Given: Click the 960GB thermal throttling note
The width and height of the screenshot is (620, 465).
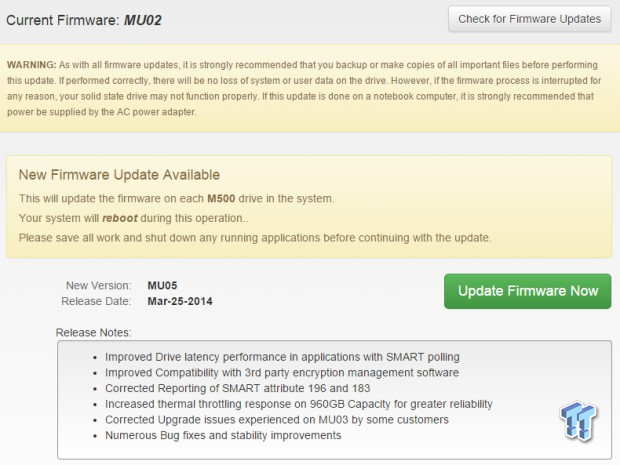Looking at the screenshot, I should (299, 404).
